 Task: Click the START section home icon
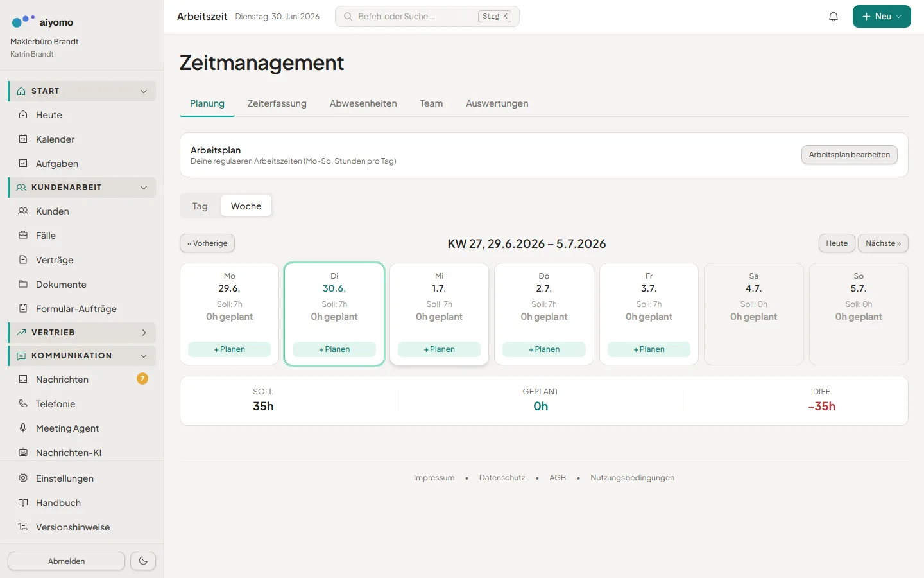(x=21, y=91)
